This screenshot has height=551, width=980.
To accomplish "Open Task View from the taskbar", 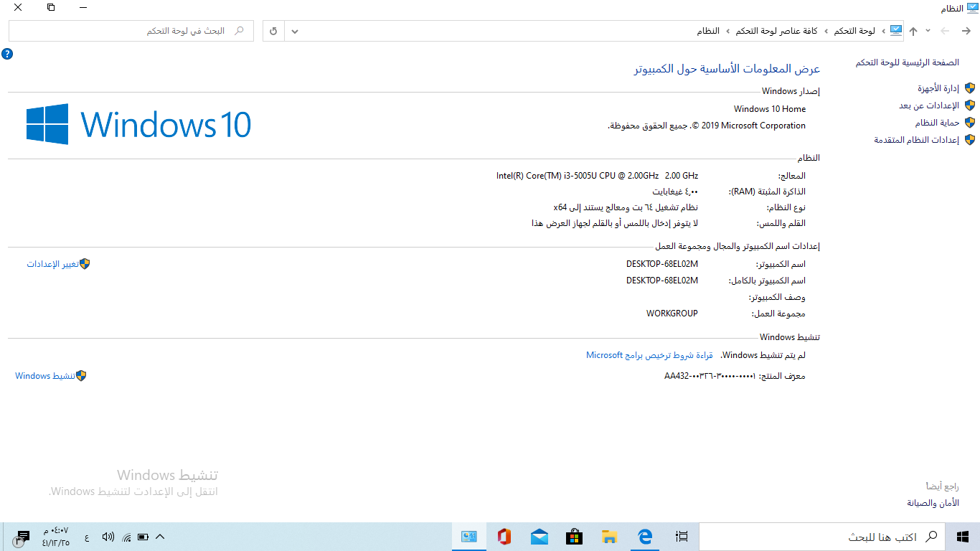I will 682,537.
